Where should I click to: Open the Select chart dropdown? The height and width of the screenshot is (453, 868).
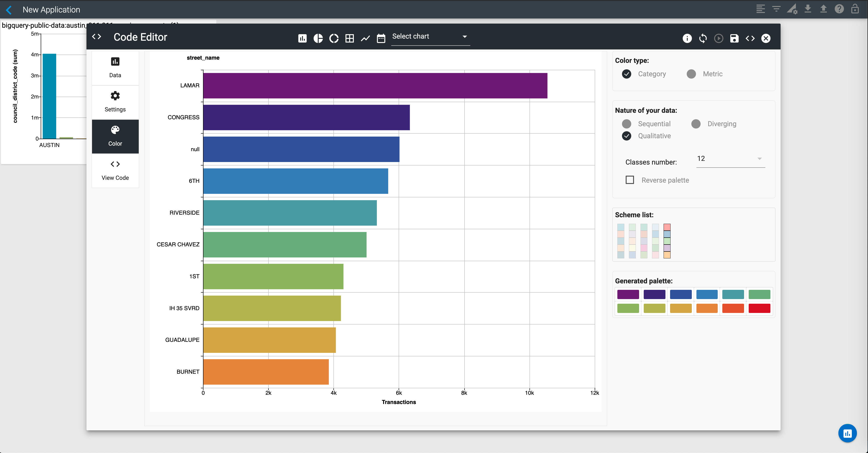(x=430, y=37)
